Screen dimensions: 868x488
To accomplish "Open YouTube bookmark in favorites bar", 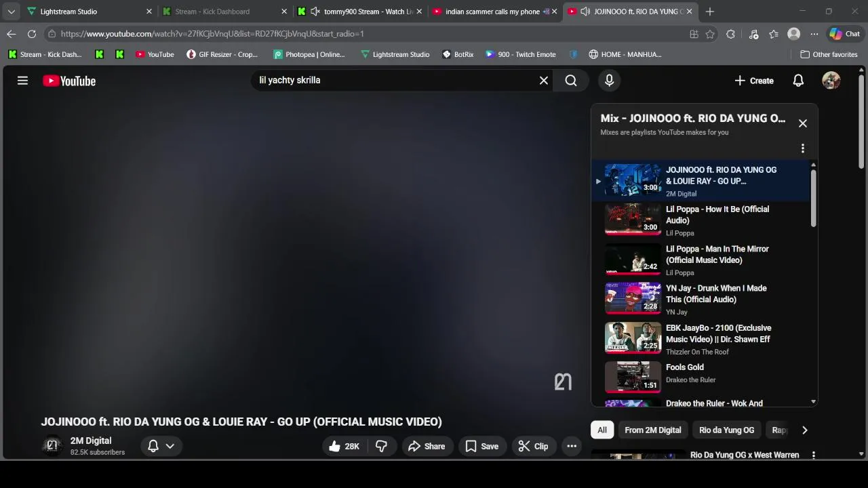I will (x=155, y=54).
